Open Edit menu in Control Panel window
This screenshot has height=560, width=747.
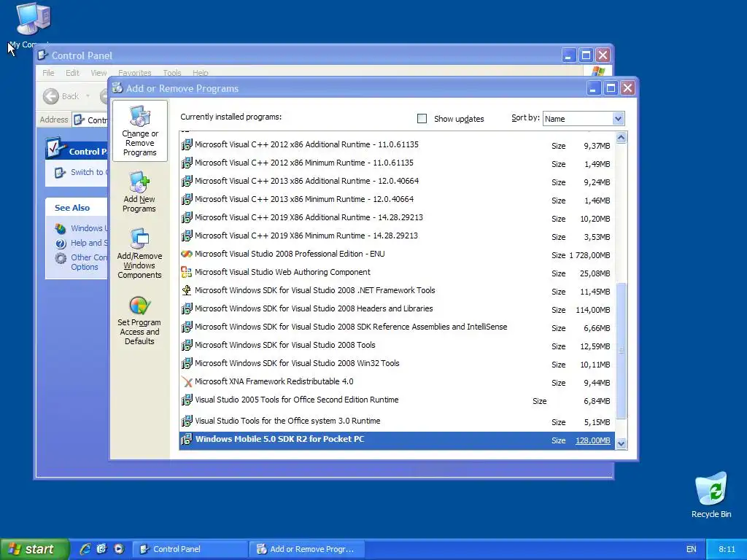click(72, 73)
